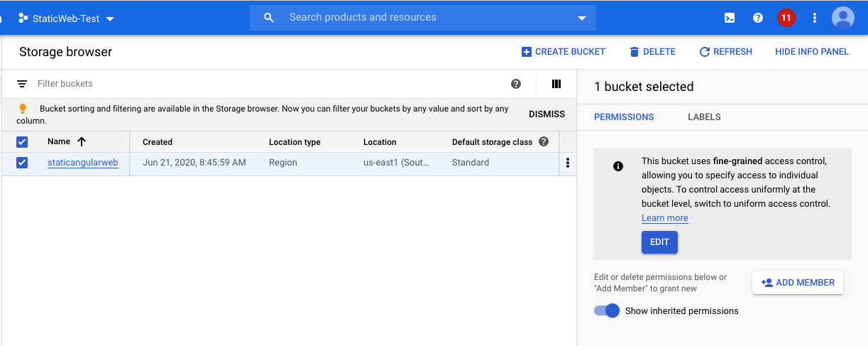Open the staticangularweb bucket link
Screen dimensions: 868x346
[x=82, y=163]
